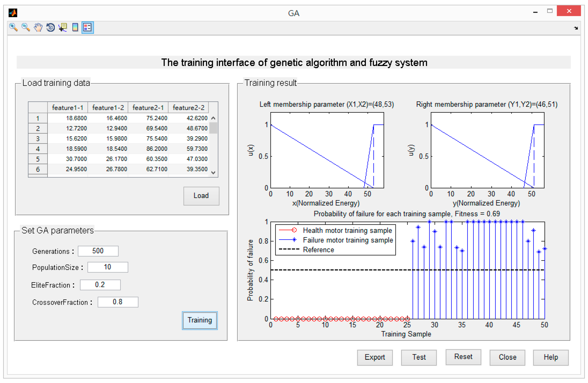Activate the Data Cursor tool

coord(63,27)
